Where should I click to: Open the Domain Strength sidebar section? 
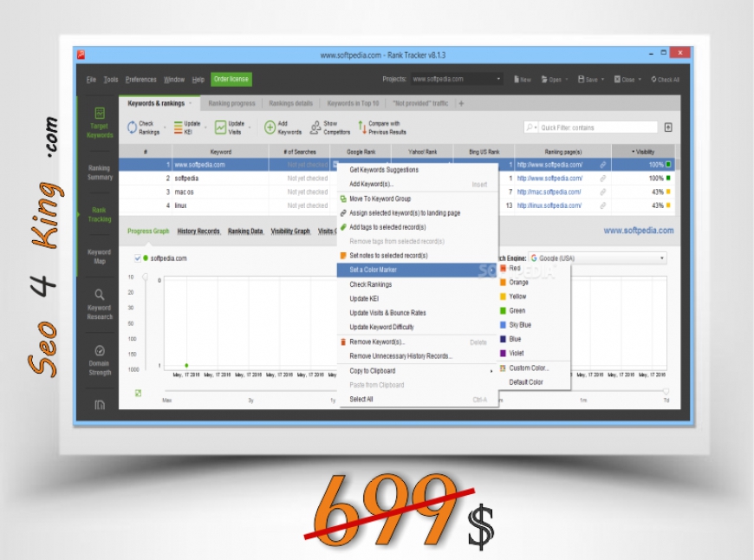click(x=100, y=361)
